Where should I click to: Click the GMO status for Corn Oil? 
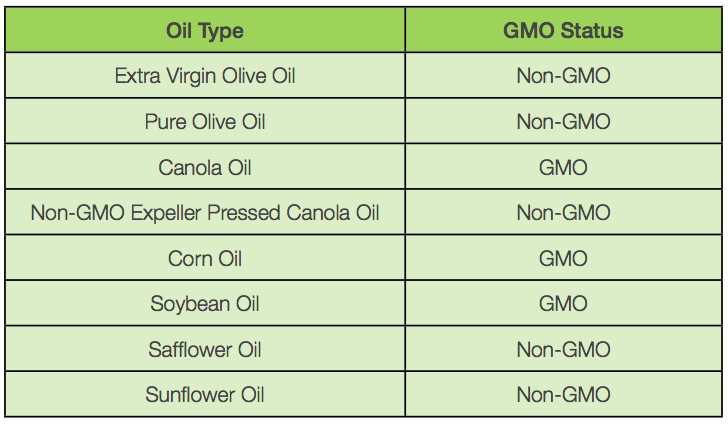point(563,259)
